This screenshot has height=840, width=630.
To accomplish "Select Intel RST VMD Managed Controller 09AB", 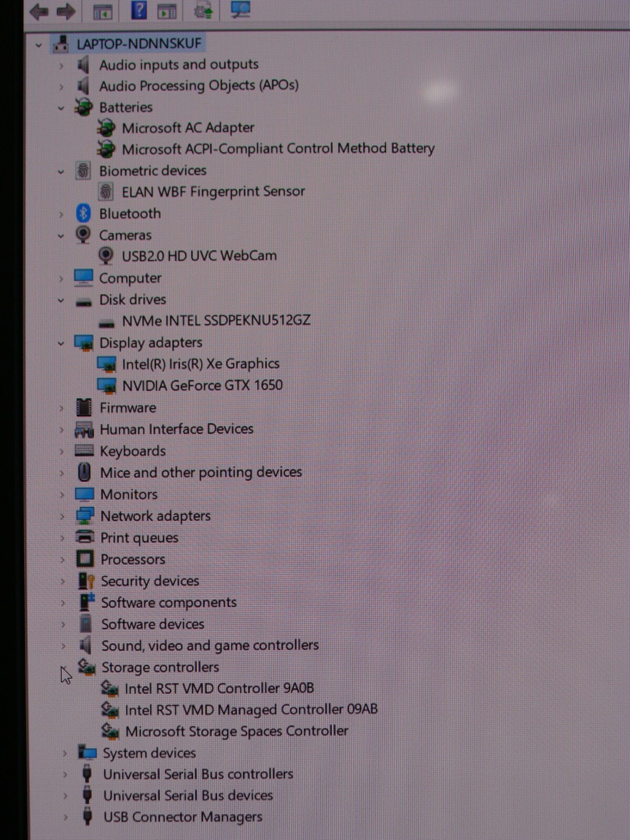I will click(x=251, y=710).
